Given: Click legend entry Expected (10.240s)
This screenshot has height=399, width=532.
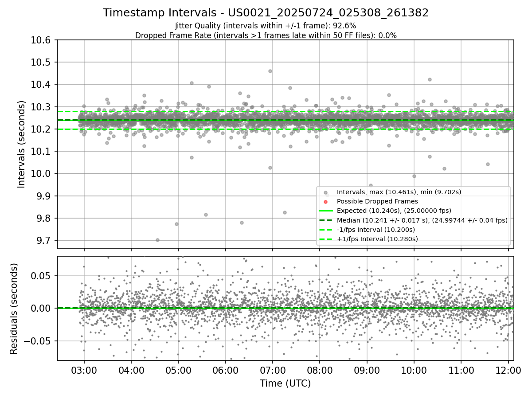Looking at the screenshot, I should 394,211.
